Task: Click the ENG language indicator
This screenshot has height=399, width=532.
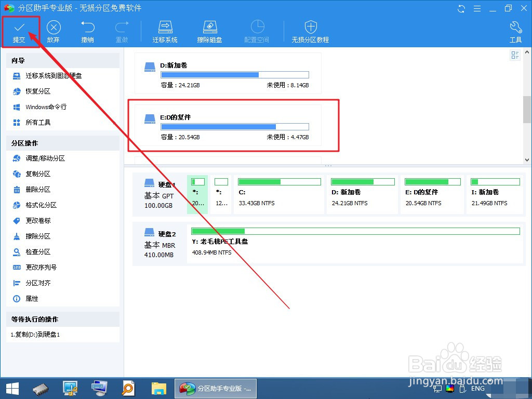Action: coord(478,389)
